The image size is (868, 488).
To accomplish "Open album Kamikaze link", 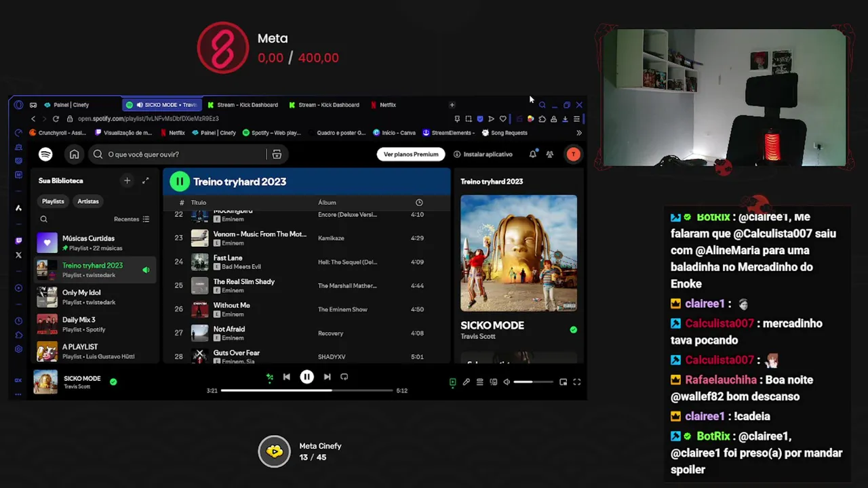I will coord(331,239).
